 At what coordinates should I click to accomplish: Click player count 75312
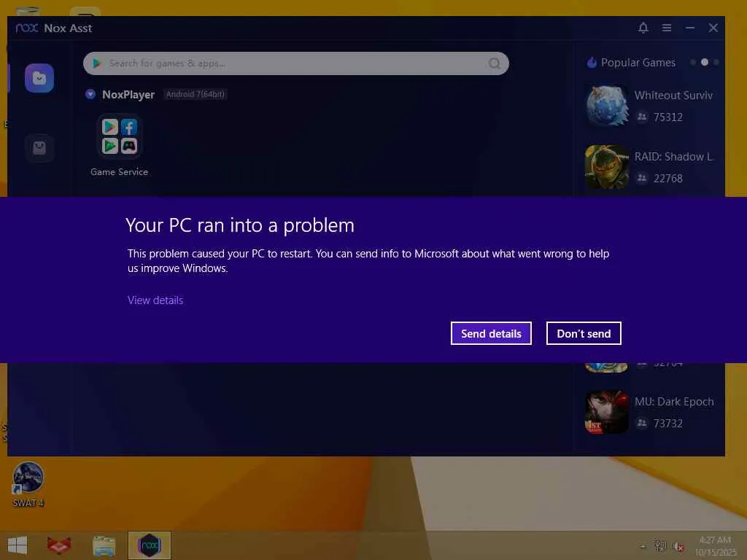click(x=668, y=117)
